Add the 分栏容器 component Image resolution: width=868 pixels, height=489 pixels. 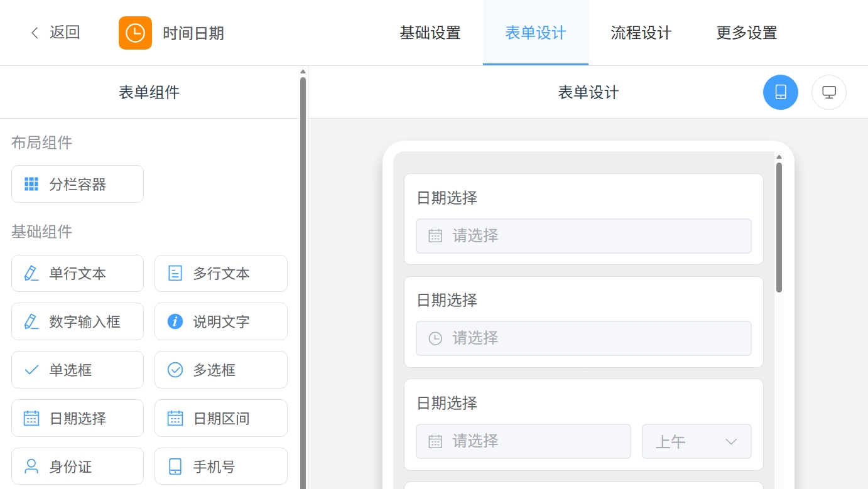[77, 184]
